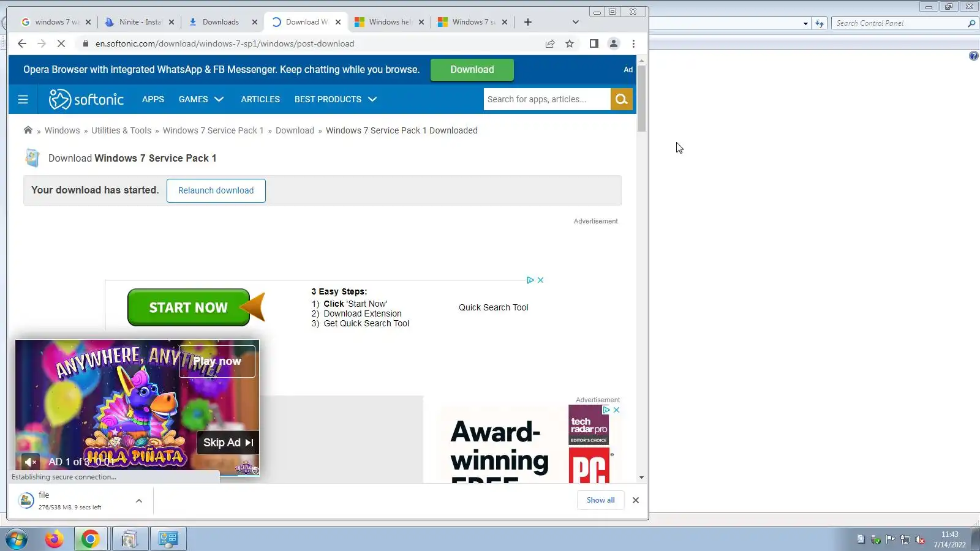This screenshot has width=980, height=551.
Task: Go back to previous page
Action: pyautogui.click(x=22, y=43)
